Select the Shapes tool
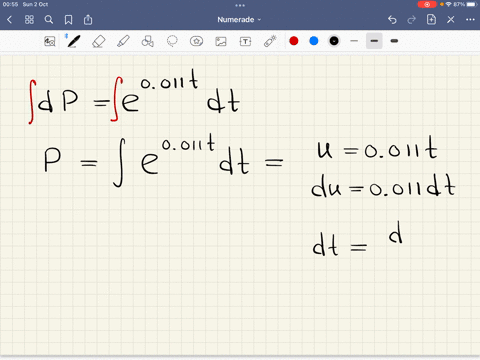The image size is (480, 360). (x=147, y=41)
